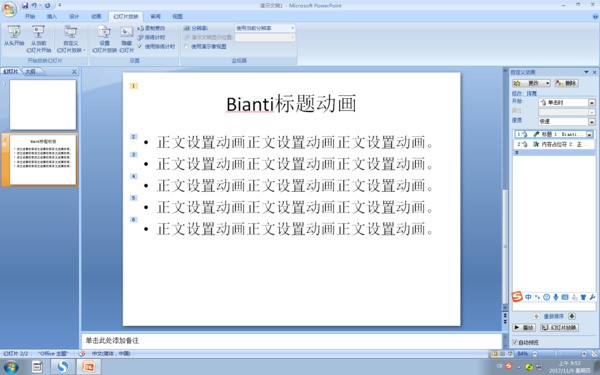Toggle Chinese mode 中 on Sogou toolbar
Viewport: 600px width, 375px height.
click(x=528, y=297)
